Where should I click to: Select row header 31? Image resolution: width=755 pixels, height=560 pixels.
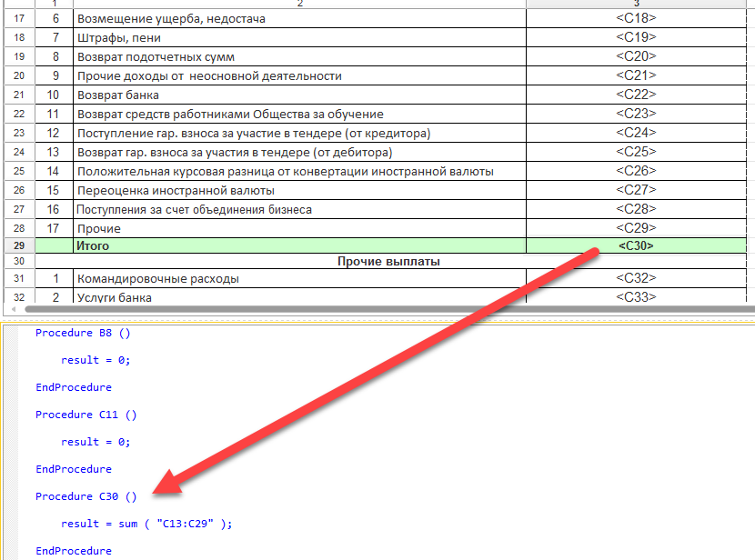[18, 279]
